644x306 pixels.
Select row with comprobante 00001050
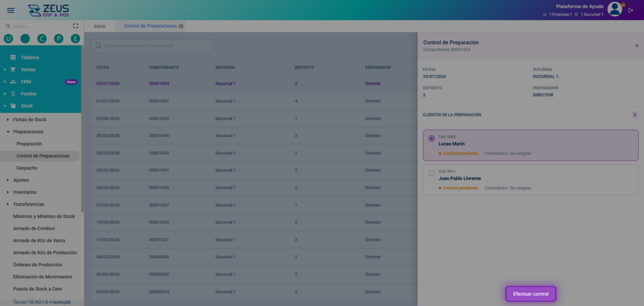(x=254, y=118)
